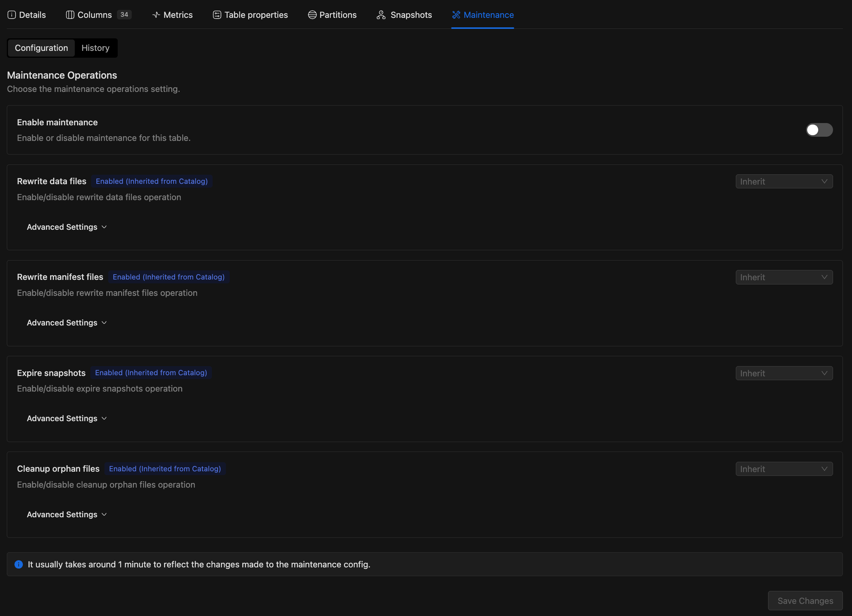Click the blue info notice icon
The image size is (852, 616).
pos(19,564)
